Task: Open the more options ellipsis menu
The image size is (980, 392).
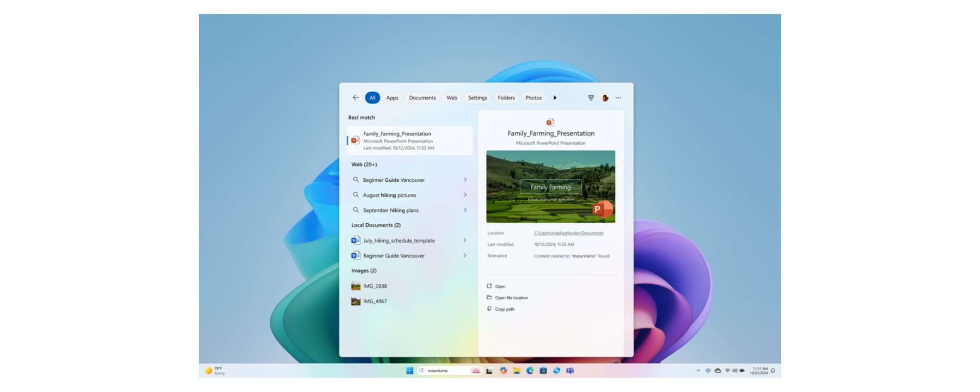Action: [618, 98]
